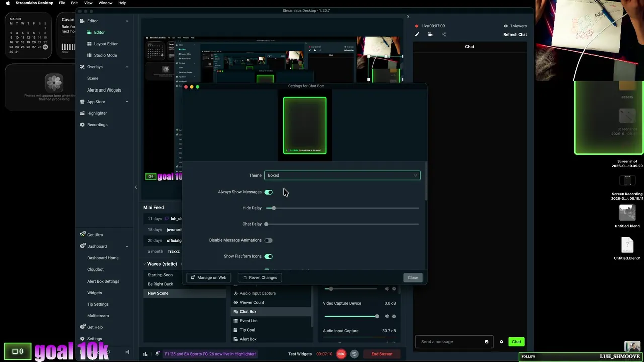
Task: Expand the App Store section chevron
Action: tap(127, 102)
